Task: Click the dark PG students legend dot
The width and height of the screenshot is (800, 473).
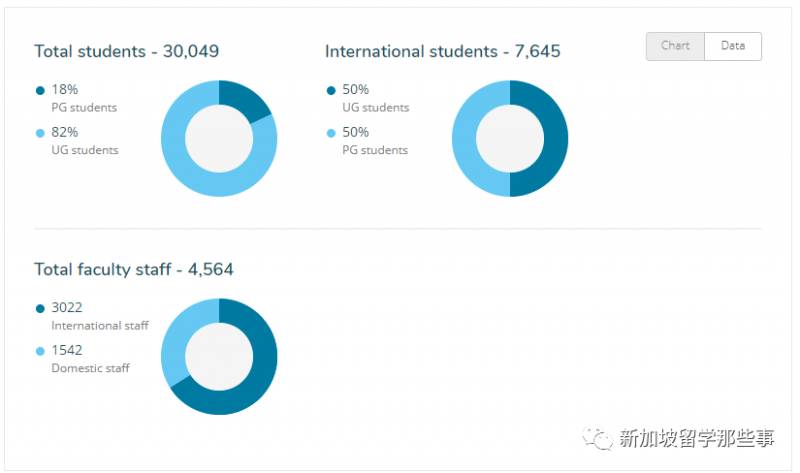Action: 40,90
